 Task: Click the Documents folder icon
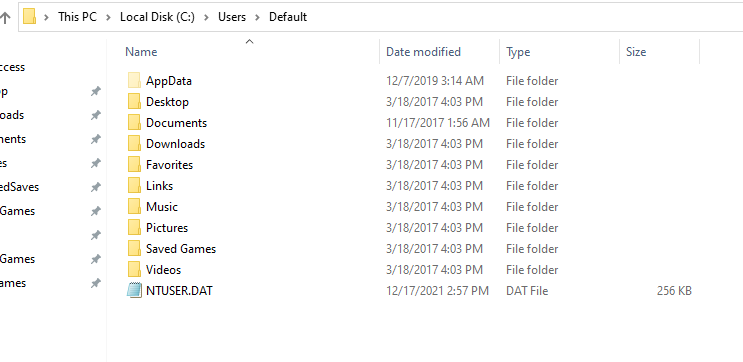[x=135, y=122]
